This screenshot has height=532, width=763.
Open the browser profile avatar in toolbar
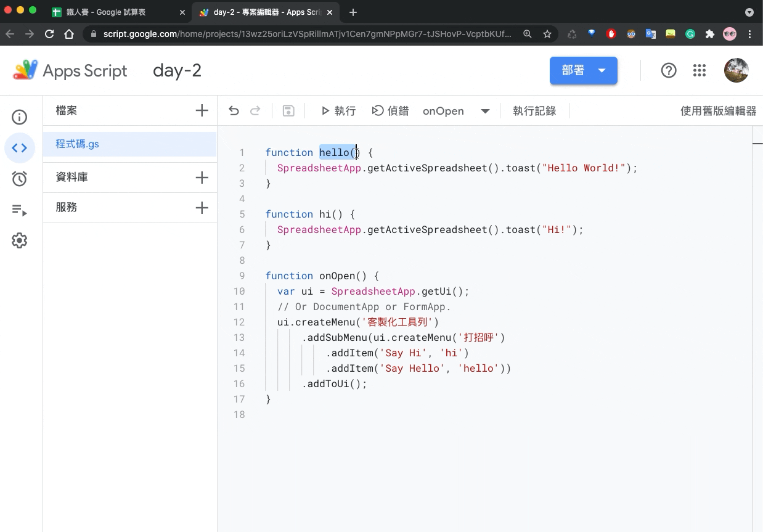pos(730,35)
